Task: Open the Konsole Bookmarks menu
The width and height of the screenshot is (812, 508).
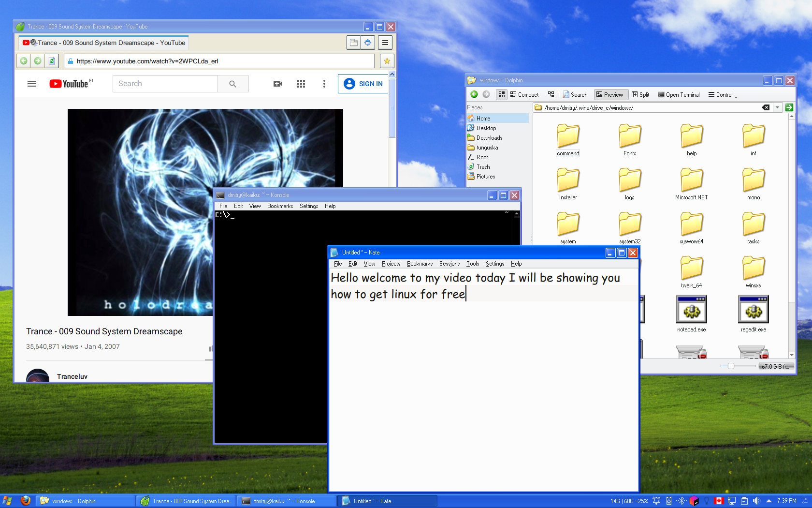Action: [280, 206]
